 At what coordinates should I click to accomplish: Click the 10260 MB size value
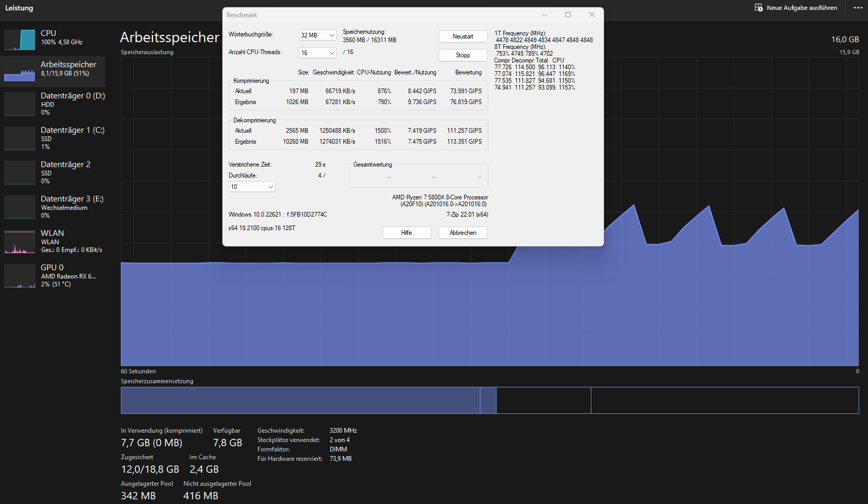[295, 142]
